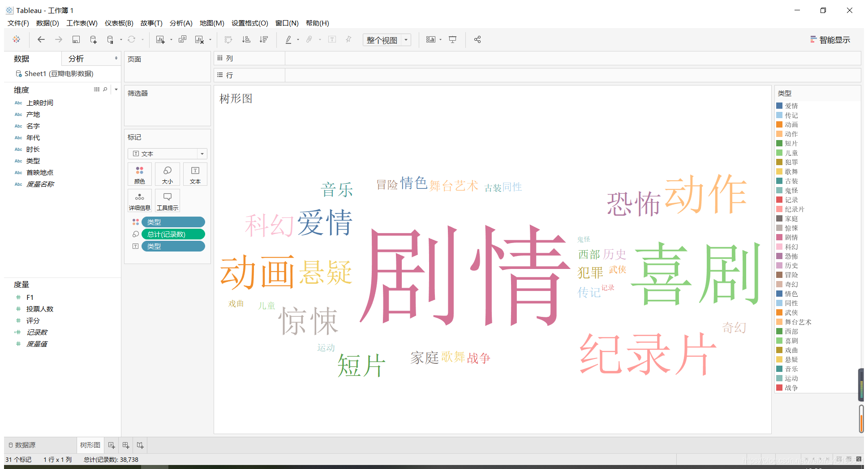This screenshot has width=868, height=469.
Task: Open the highlight dropdown arrow
Action: pos(298,40)
